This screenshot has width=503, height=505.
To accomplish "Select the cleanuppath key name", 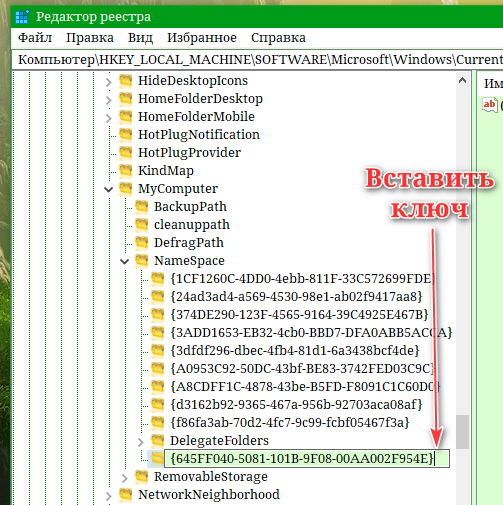I will (192, 225).
